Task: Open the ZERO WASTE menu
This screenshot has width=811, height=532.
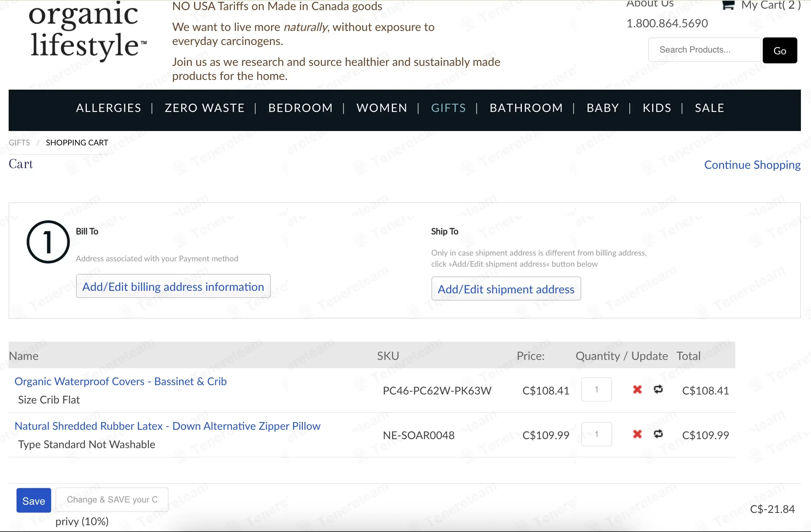Action: (205, 108)
